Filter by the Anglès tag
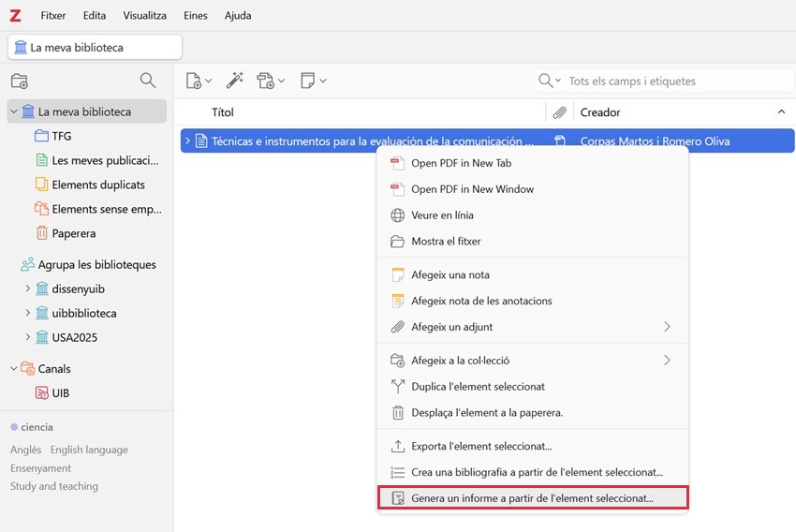796x532 pixels. [26, 450]
